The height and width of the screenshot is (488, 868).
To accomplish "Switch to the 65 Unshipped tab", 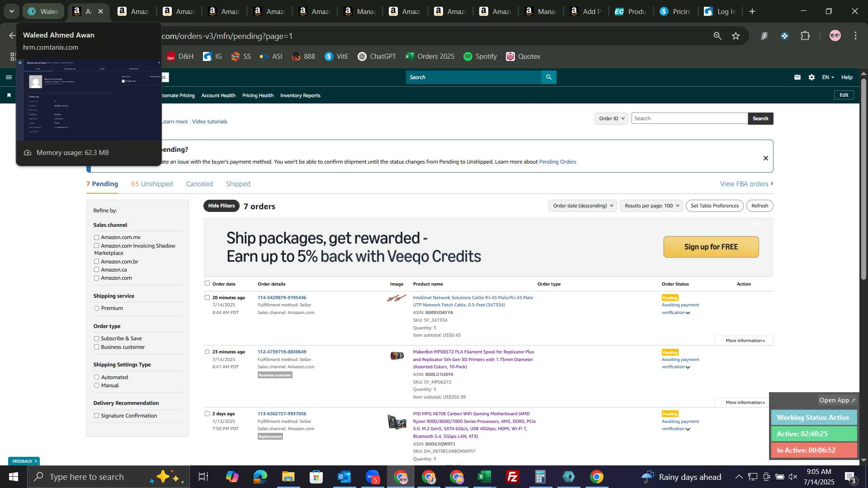I will point(152,184).
